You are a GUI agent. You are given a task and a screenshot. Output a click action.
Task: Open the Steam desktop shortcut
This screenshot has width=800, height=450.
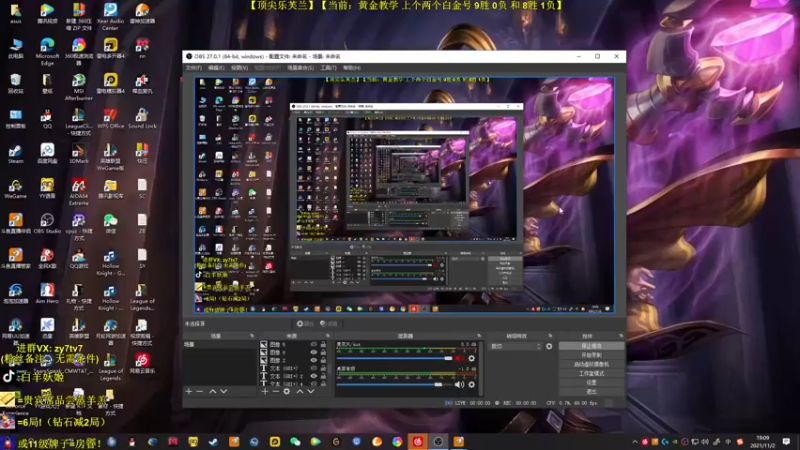pyautogui.click(x=15, y=154)
